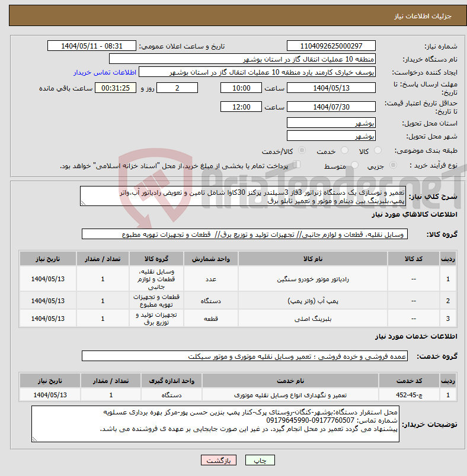The width and height of the screenshot is (467, 476).
Task: Click the validity hour field 12:00
Action: 241,107
